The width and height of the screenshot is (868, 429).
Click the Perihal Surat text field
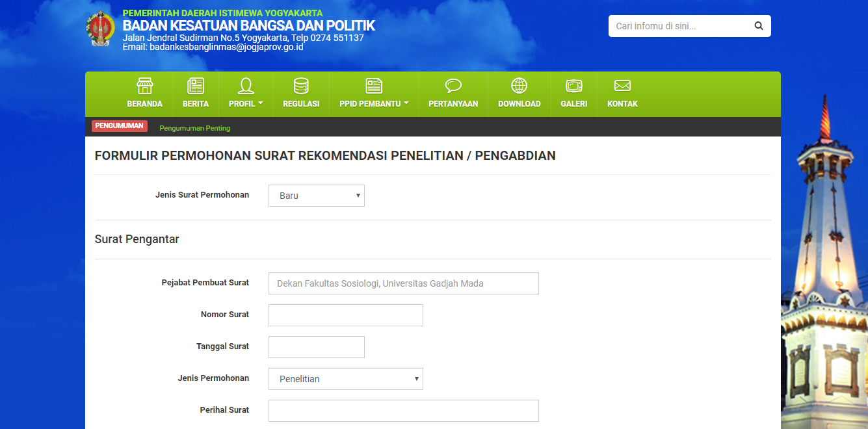403,411
